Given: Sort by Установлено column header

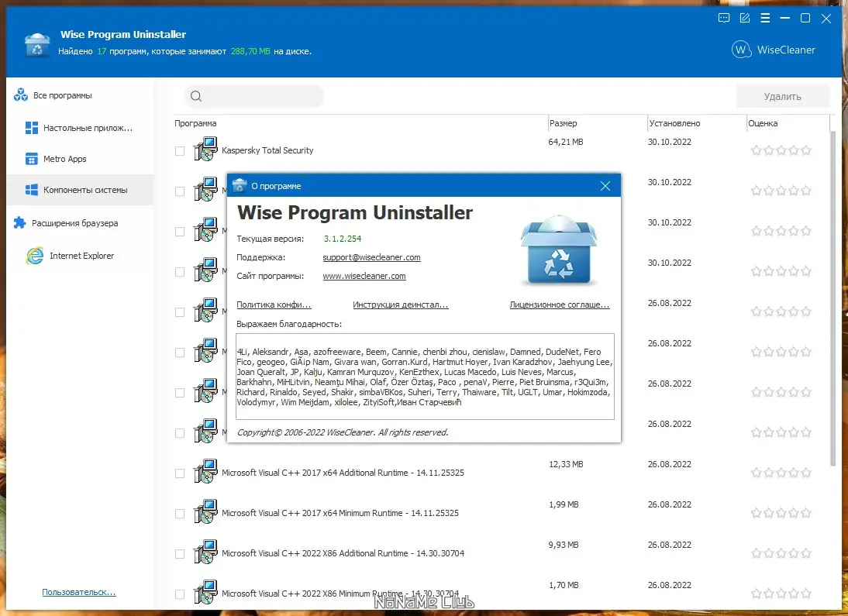Looking at the screenshot, I should pyautogui.click(x=674, y=123).
